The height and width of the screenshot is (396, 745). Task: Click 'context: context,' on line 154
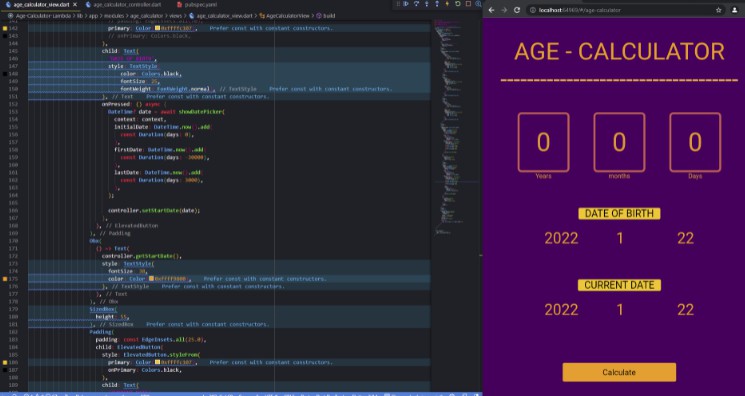click(x=140, y=120)
